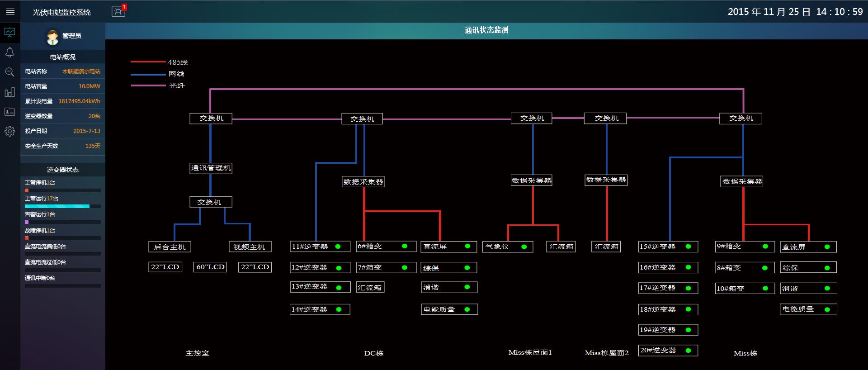Screen dimensions: 868x370
Task: Click status light of 气象仪
Action: click(524, 247)
